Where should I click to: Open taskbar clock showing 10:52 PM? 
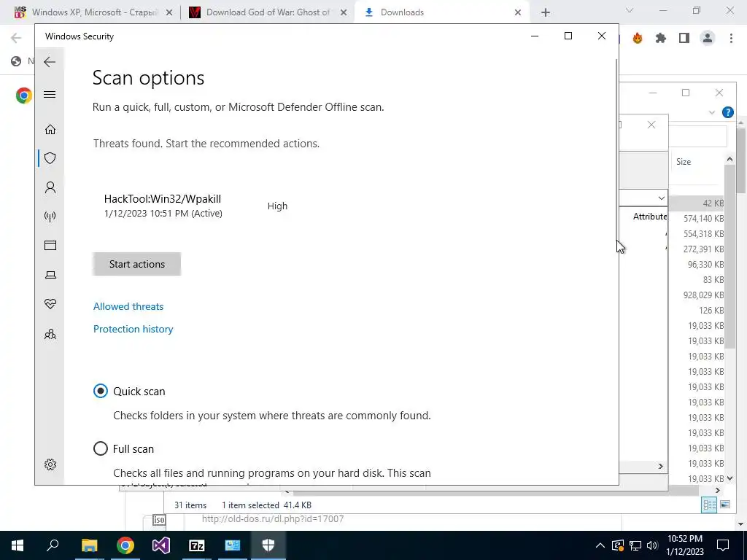[x=685, y=545]
